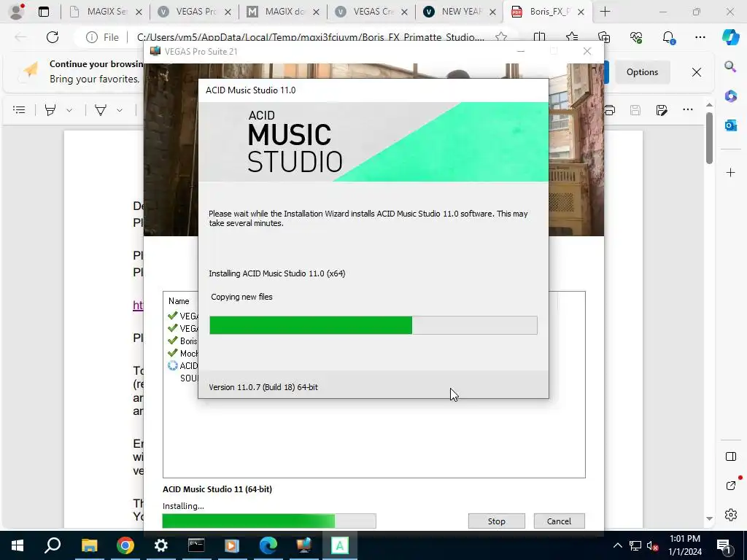Open Windows taskbar search

pos(53,545)
